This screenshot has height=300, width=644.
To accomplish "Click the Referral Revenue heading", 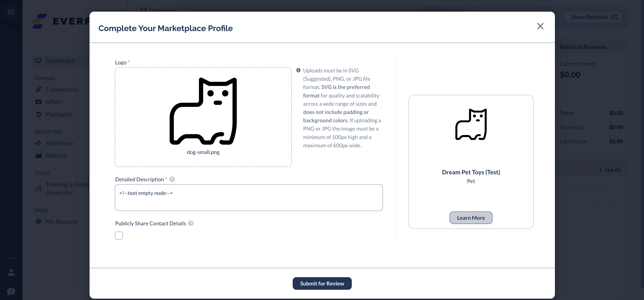I will coord(583,47).
